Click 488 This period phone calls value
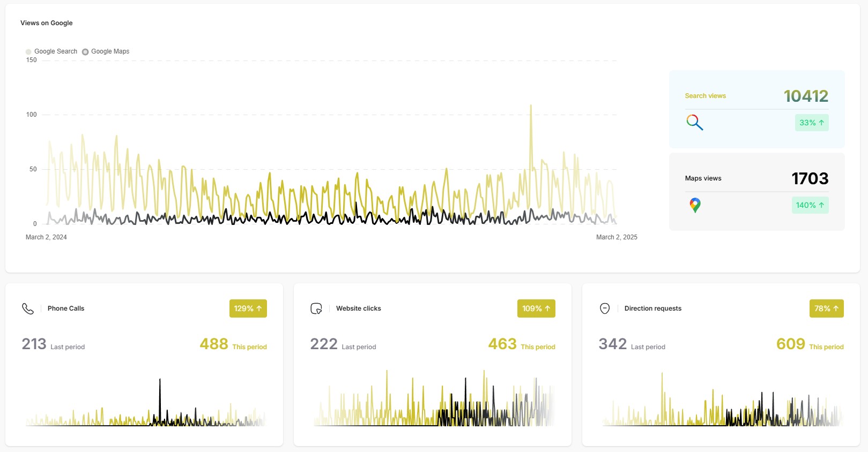 [214, 344]
